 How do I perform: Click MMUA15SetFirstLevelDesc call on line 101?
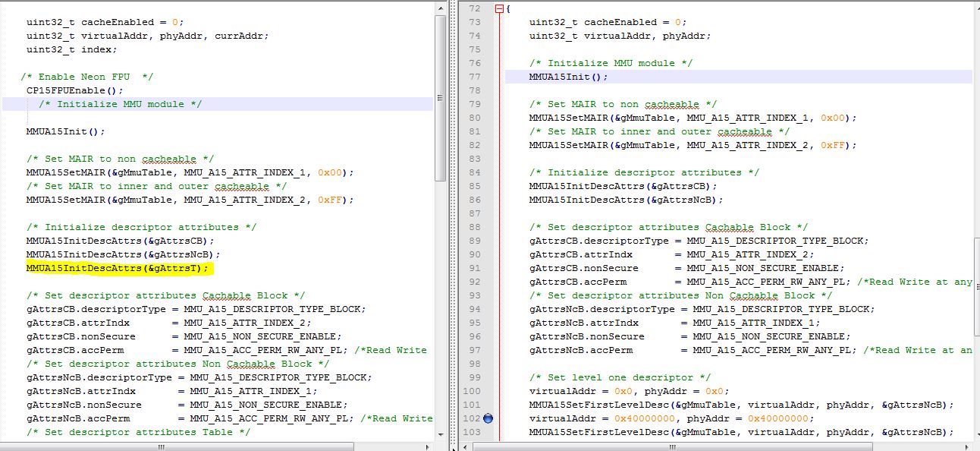(742, 405)
